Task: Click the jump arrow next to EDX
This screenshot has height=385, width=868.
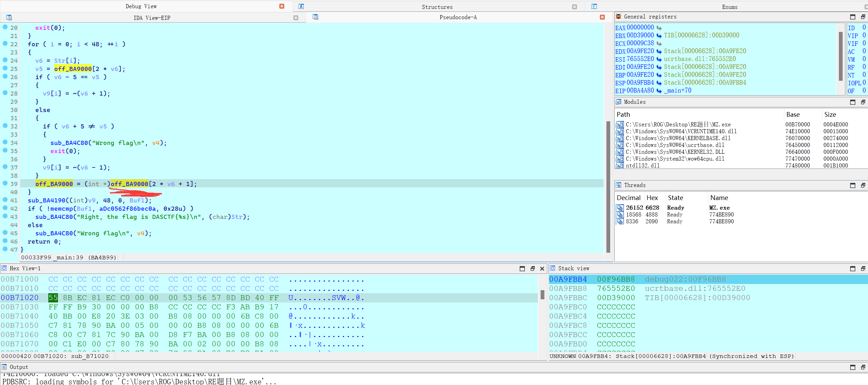Action: 659,51
